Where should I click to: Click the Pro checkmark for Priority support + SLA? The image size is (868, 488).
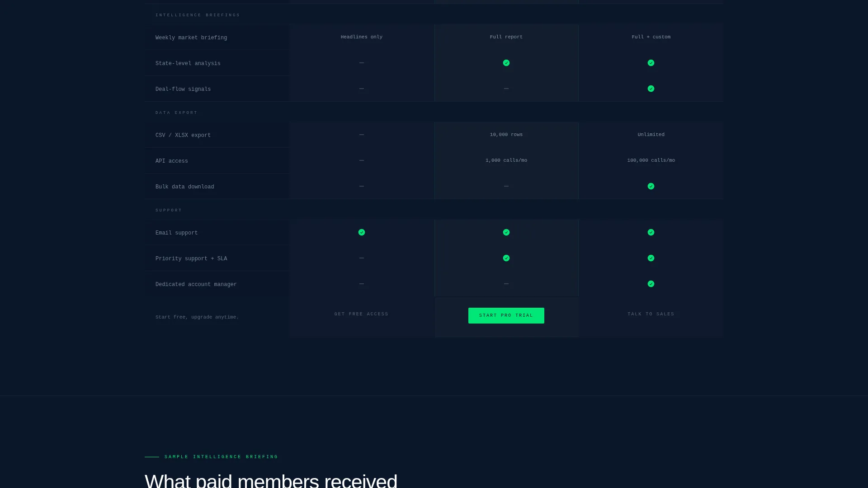[x=506, y=258]
